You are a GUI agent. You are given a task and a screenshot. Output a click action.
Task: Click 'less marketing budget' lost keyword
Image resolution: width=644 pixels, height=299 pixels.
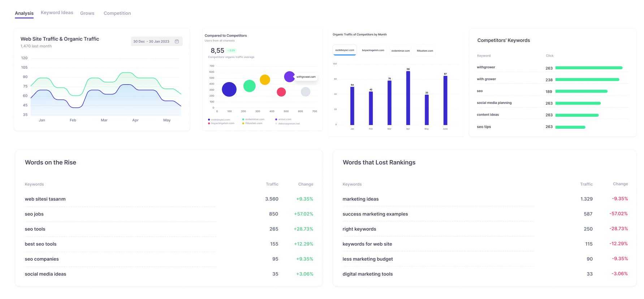pos(368,259)
